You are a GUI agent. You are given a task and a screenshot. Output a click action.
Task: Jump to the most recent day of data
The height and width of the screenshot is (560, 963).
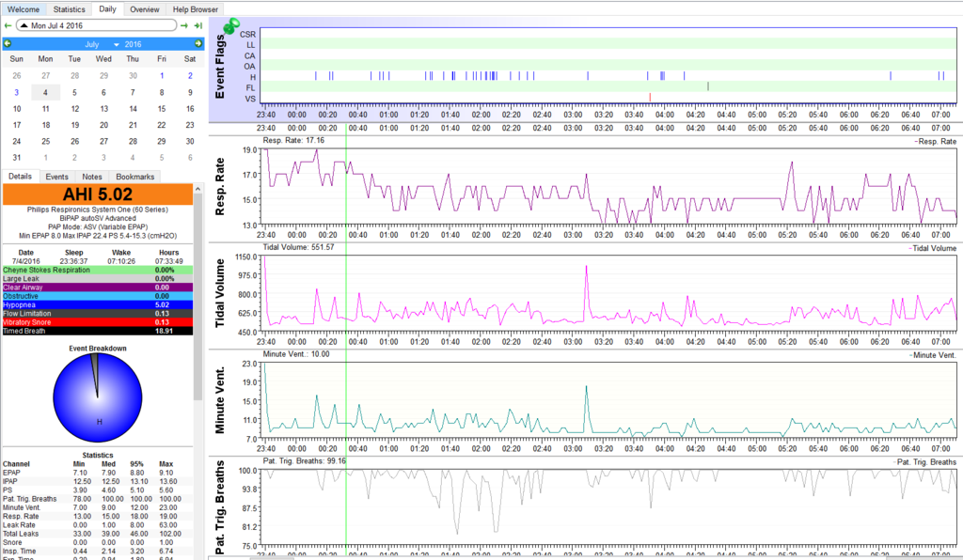pyautogui.click(x=197, y=25)
